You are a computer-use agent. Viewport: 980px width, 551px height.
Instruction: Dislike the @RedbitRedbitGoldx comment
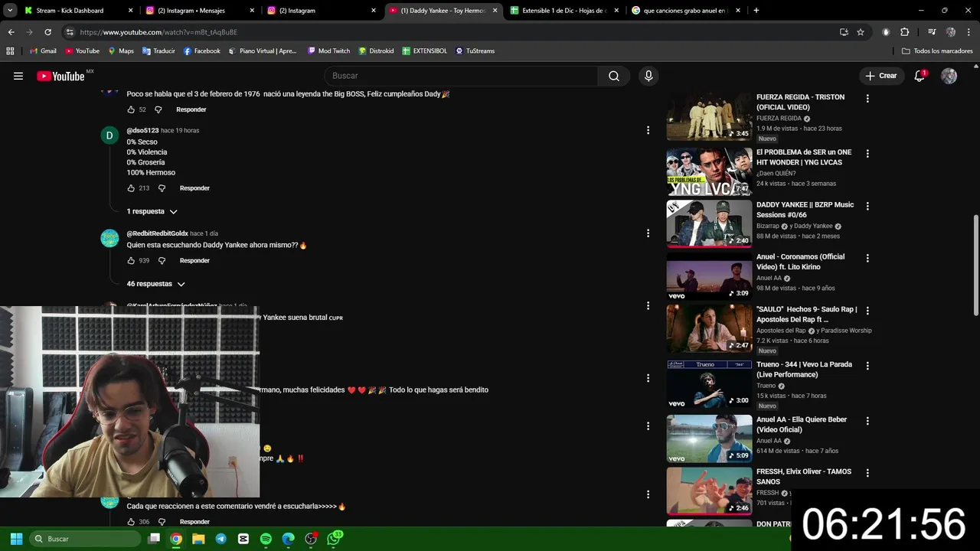[x=162, y=261]
